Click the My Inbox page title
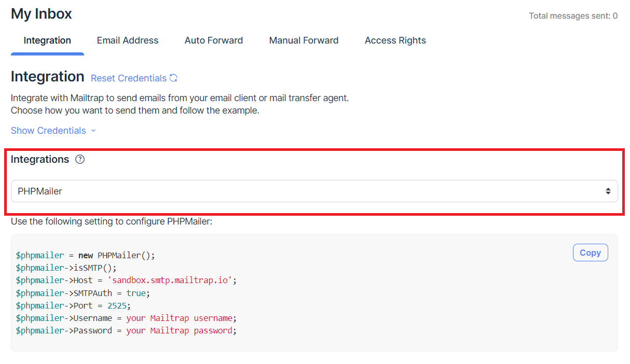 pos(42,14)
